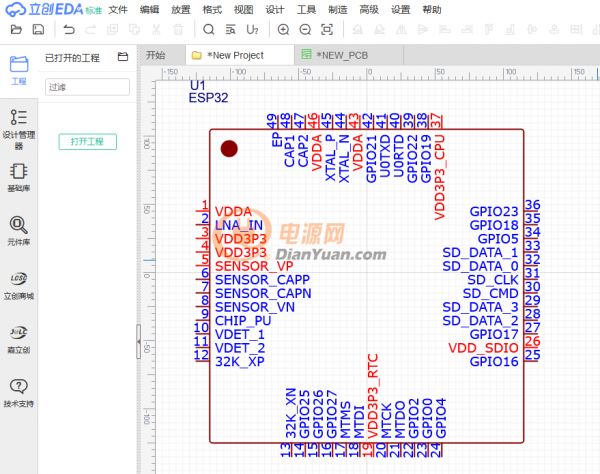
Task: Open a file with the folder toolbar icon
Action: point(16,29)
